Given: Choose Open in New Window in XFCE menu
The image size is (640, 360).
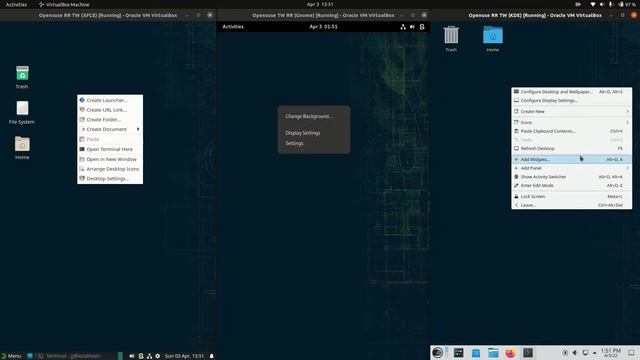Looking at the screenshot, I should (110, 159).
